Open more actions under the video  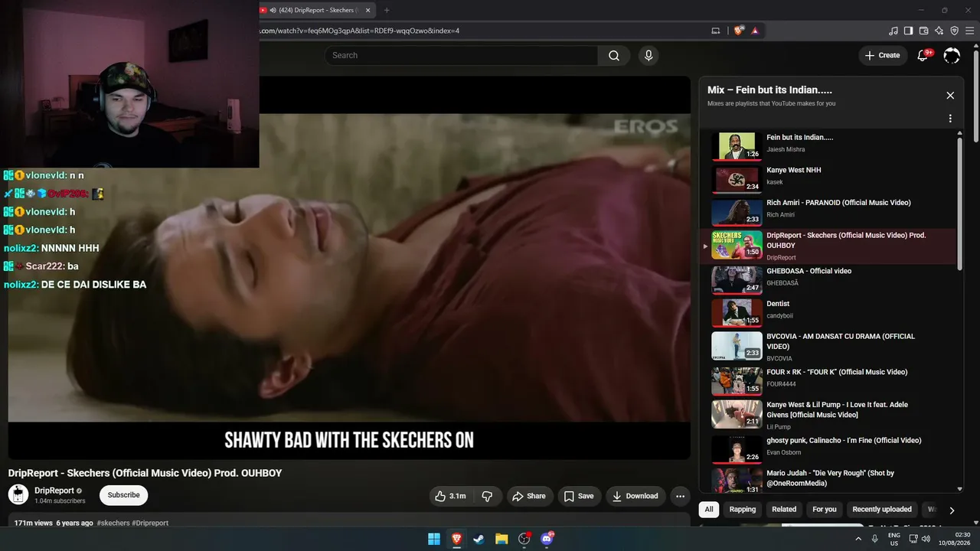click(x=680, y=496)
